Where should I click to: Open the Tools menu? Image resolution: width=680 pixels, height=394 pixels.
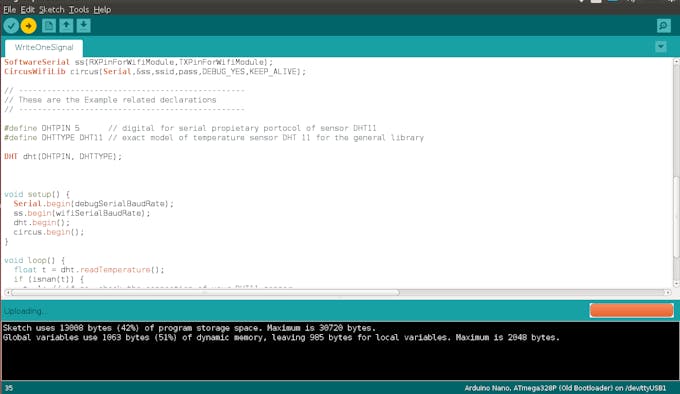tap(78, 10)
